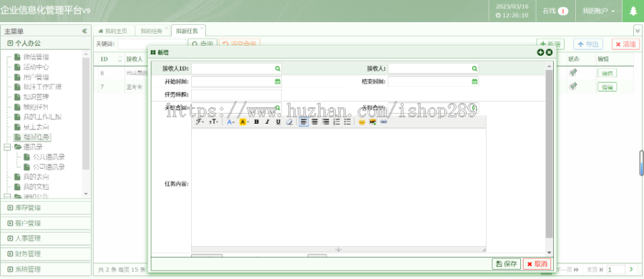Toggle status check icon for row 8

(x=573, y=73)
